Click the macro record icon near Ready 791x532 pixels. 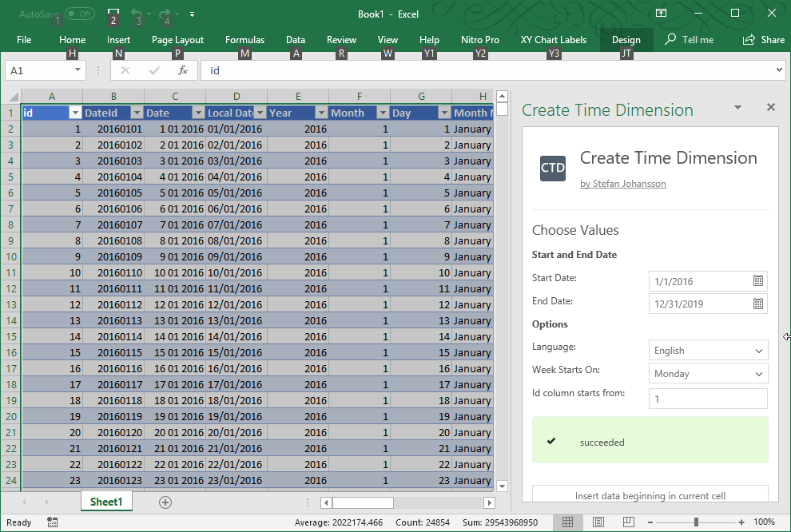[x=52, y=522]
